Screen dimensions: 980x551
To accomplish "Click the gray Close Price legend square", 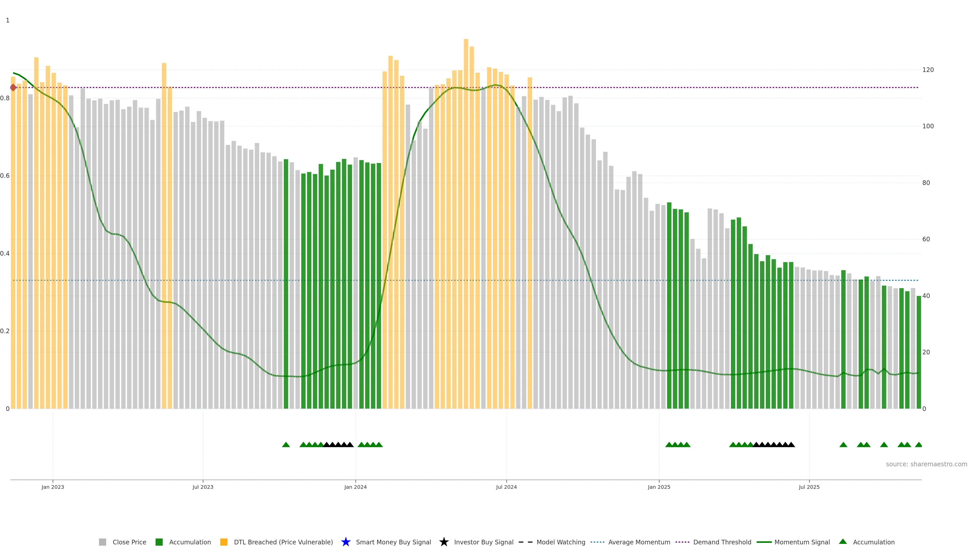I will click(102, 542).
